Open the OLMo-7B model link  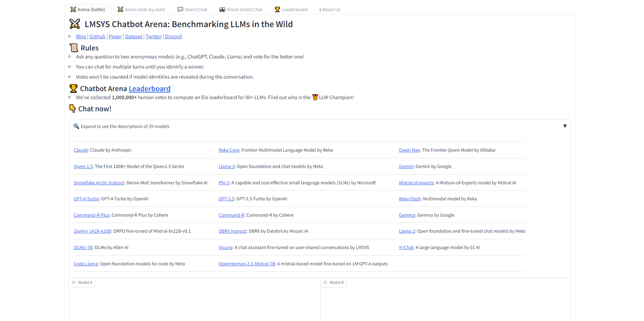click(x=83, y=248)
